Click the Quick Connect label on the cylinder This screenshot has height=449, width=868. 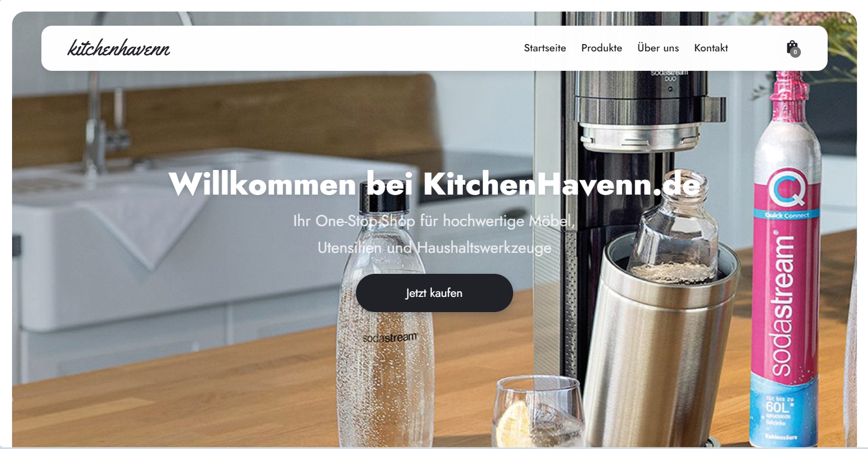[787, 215]
